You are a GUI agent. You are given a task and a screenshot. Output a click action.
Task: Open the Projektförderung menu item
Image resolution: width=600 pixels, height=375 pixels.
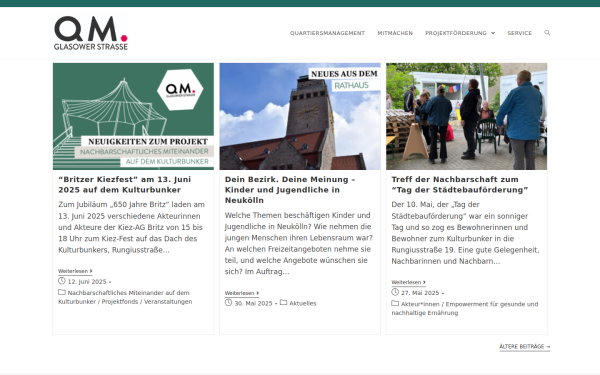(456, 33)
